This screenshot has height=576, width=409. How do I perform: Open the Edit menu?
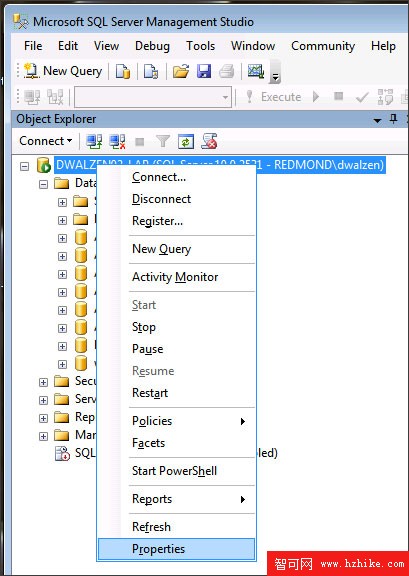click(68, 46)
